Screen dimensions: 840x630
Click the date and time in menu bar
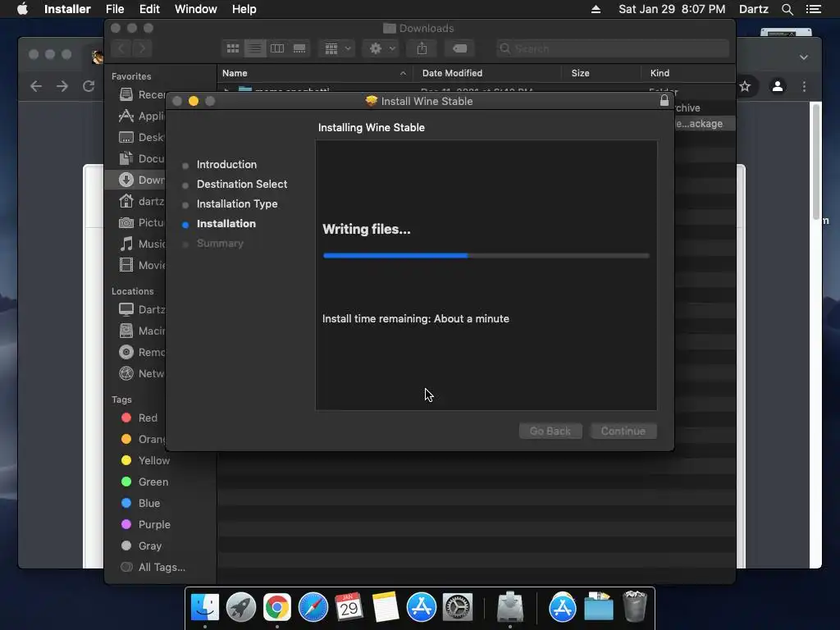[x=672, y=9]
